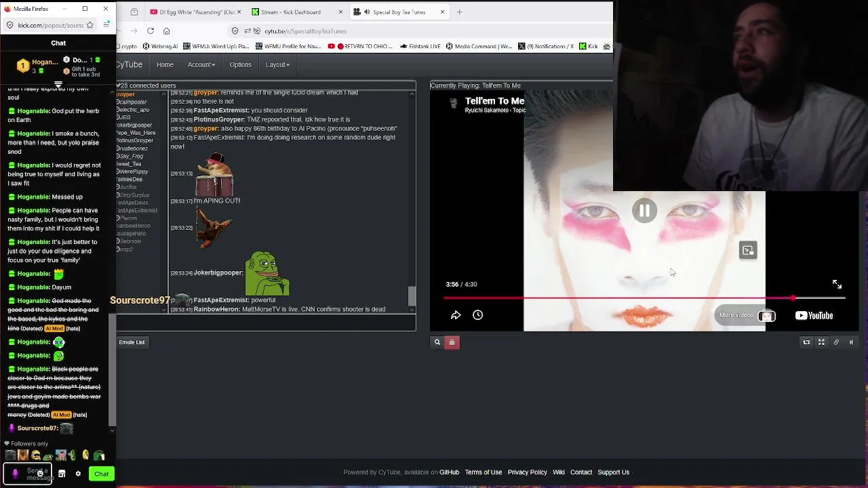
Task: Click the 25 connected users header
Action: tap(147, 85)
